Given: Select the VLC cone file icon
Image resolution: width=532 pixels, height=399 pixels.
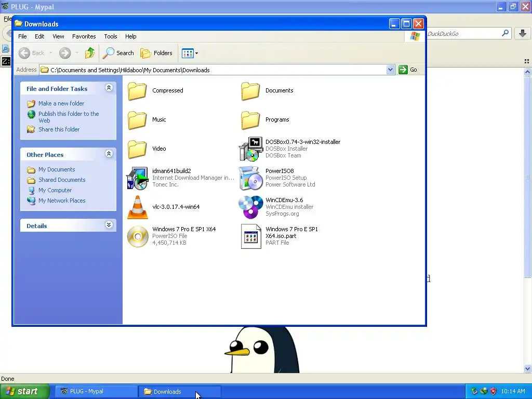Looking at the screenshot, I should 137,207.
